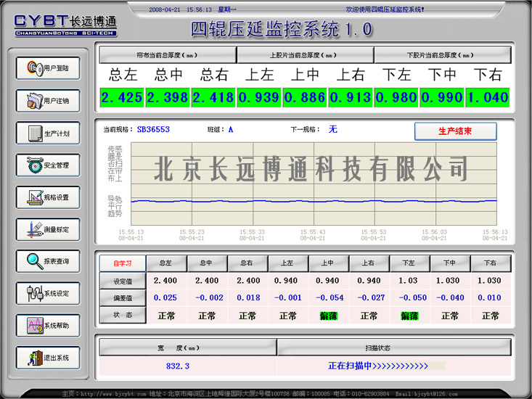This screenshot has width=532, height=399.
Task: Click the 用户登陆 user login icon
Action: [48, 68]
